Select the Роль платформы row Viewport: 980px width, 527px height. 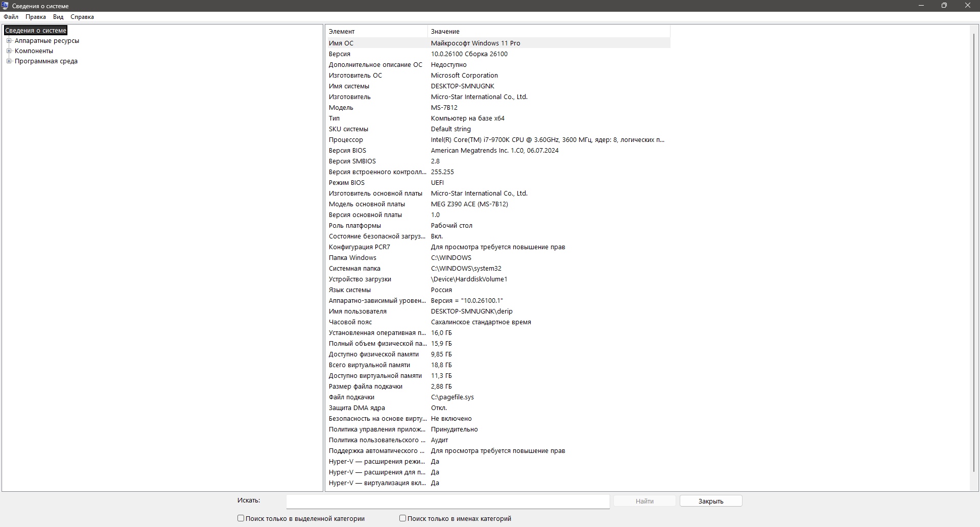click(x=498, y=226)
